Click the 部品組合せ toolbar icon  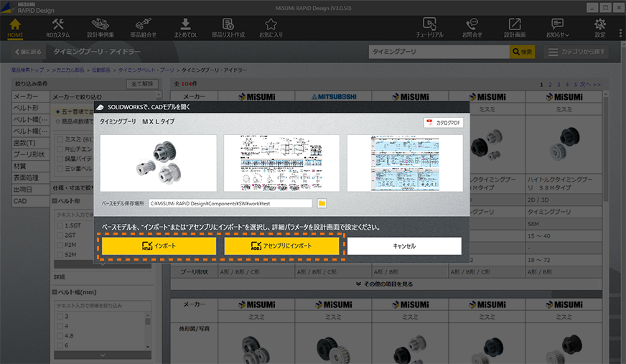click(143, 28)
